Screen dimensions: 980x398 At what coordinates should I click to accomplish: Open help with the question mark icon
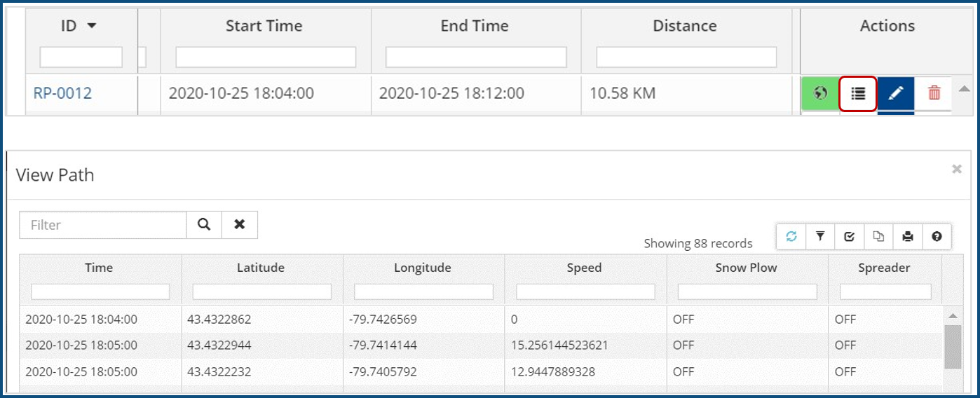pyautogui.click(x=937, y=237)
